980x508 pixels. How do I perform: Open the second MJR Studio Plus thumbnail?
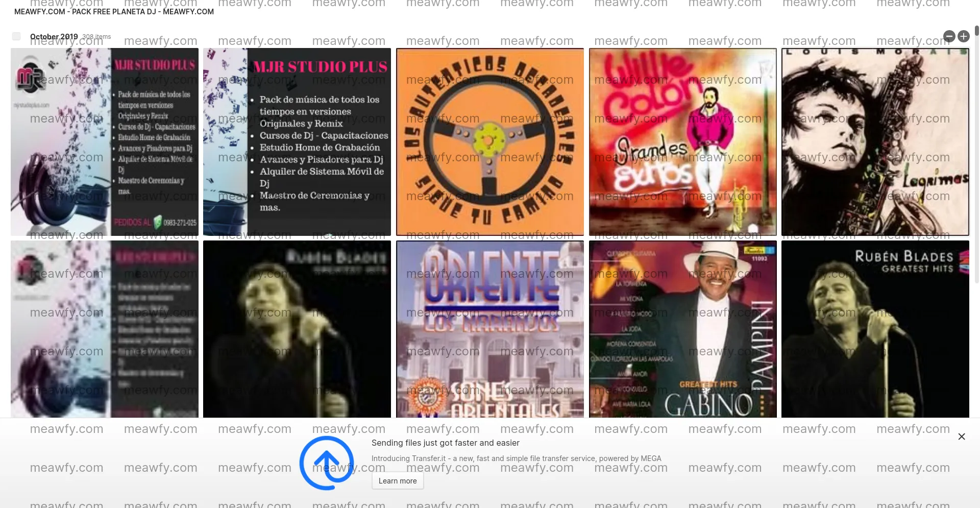pyautogui.click(x=297, y=142)
